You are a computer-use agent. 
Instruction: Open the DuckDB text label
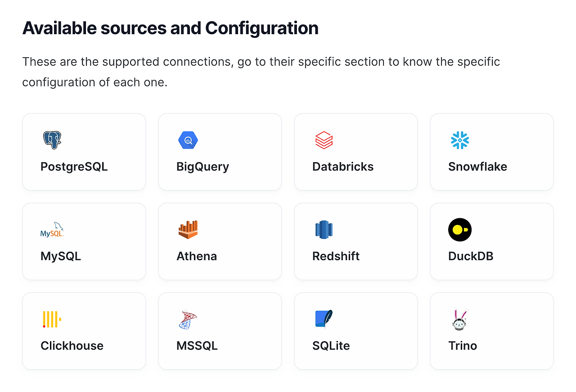[x=471, y=256]
